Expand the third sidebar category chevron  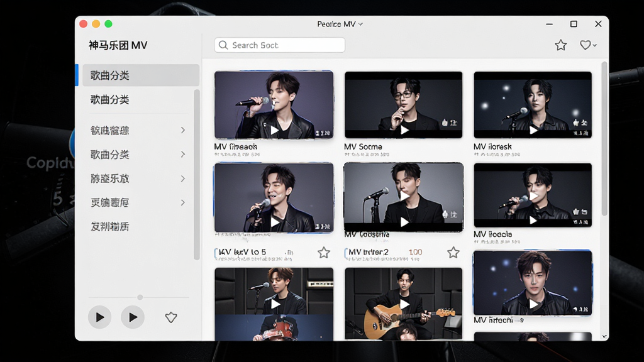coord(183,130)
